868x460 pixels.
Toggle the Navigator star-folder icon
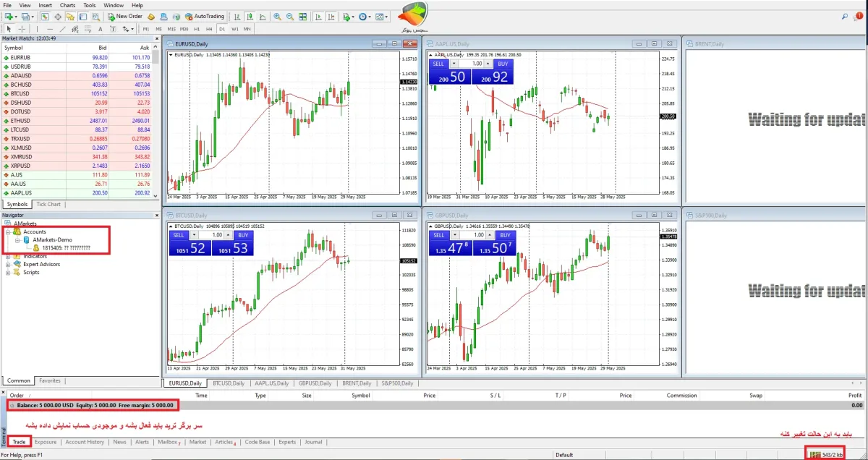pyautogui.click(x=70, y=16)
